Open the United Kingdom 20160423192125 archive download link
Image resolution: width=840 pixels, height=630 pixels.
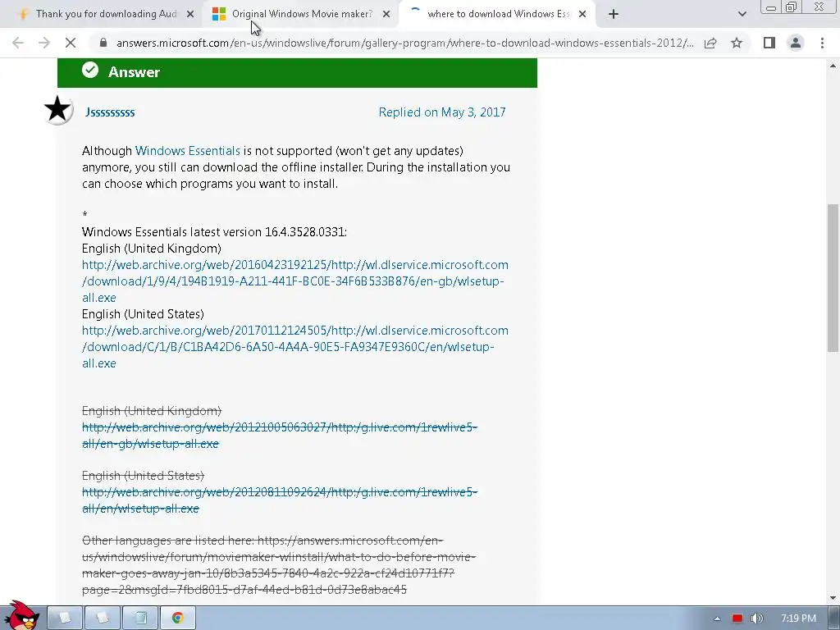pos(295,281)
